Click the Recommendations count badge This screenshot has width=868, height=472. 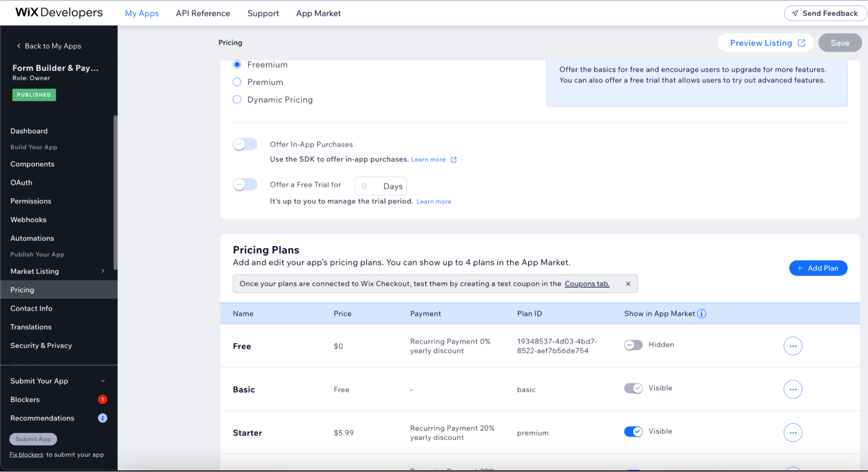click(x=102, y=418)
